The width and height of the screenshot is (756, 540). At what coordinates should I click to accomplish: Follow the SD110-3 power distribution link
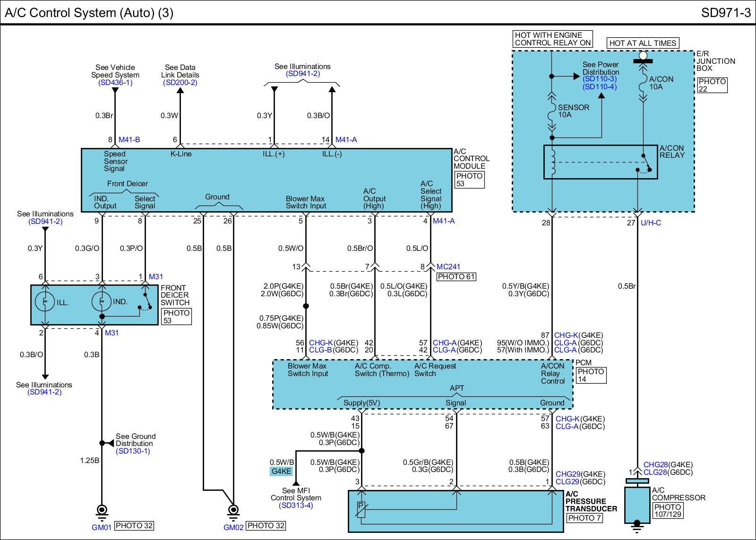pos(600,79)
